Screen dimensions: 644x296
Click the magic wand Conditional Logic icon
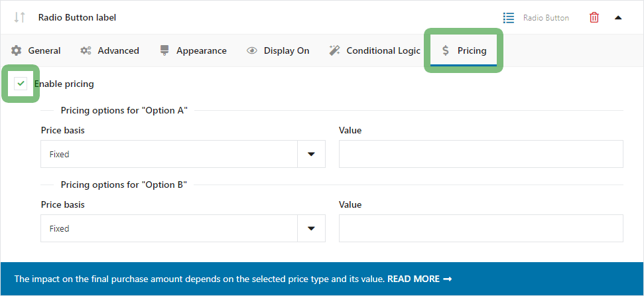click(x=334, y=50)
